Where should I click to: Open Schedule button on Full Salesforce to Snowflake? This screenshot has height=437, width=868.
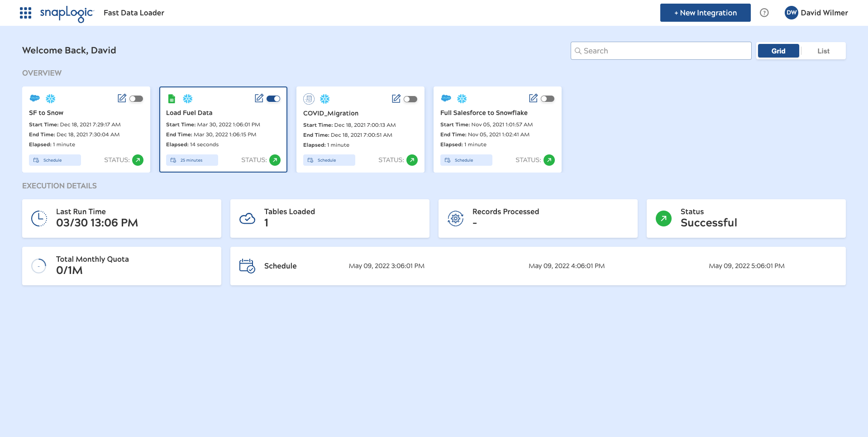pyautogui.click(x=466, y=160)
